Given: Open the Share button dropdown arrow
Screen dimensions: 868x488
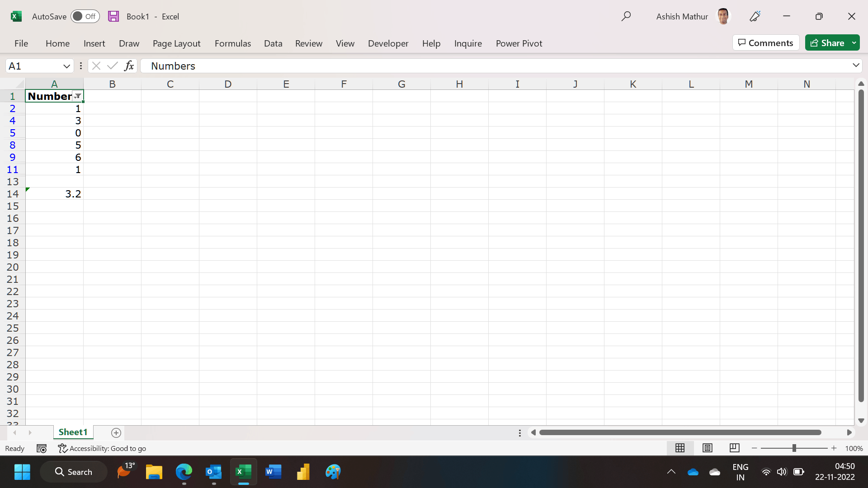Looking at the screenshot, I should 854,43.
